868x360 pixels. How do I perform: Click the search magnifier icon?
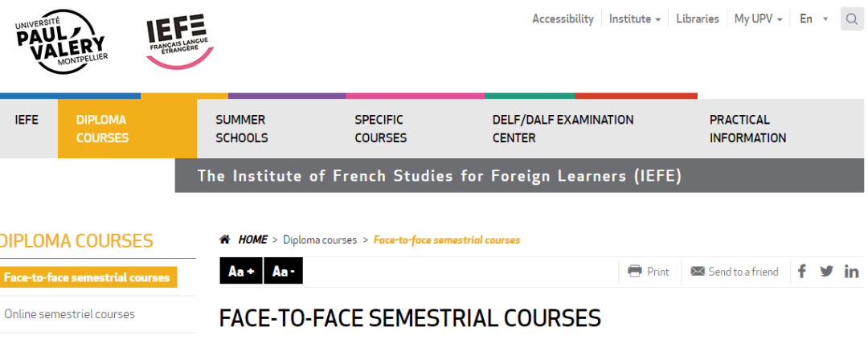[851, 18]
